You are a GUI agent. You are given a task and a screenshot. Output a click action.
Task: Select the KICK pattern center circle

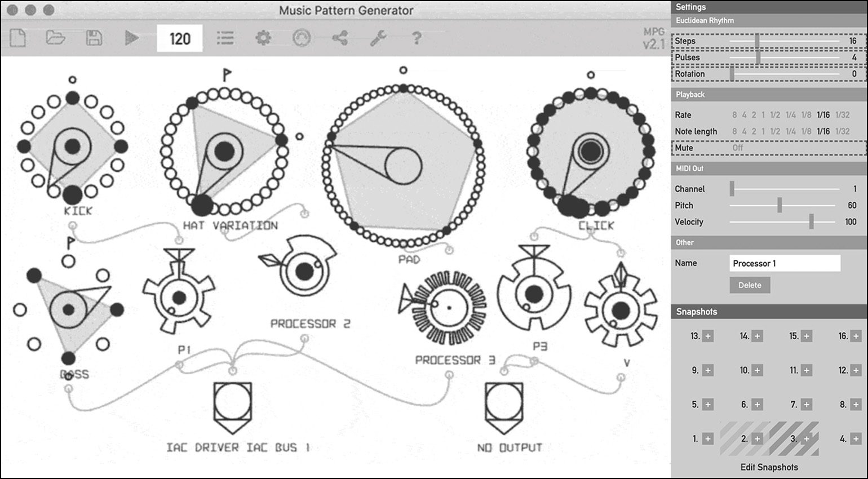coord(72,147)
